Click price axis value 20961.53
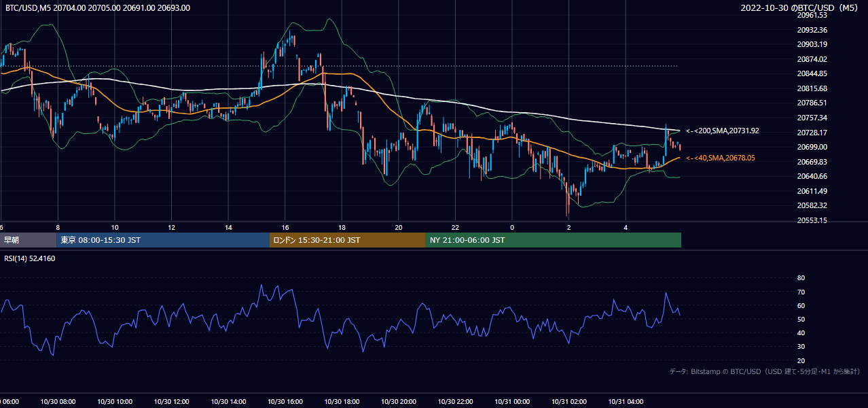This screenshot has height=408, width=868. click(x=812, y=15)
